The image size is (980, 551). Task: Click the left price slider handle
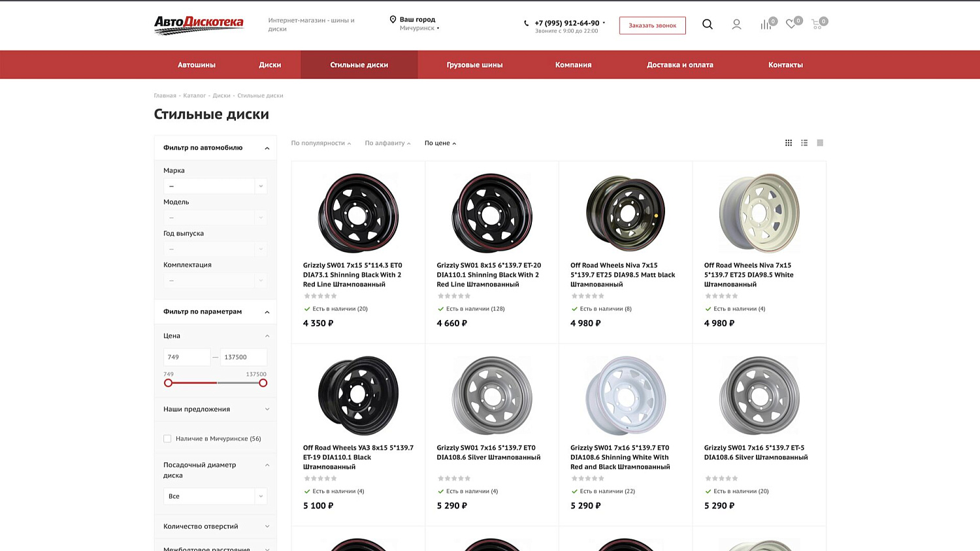(169, 383)
